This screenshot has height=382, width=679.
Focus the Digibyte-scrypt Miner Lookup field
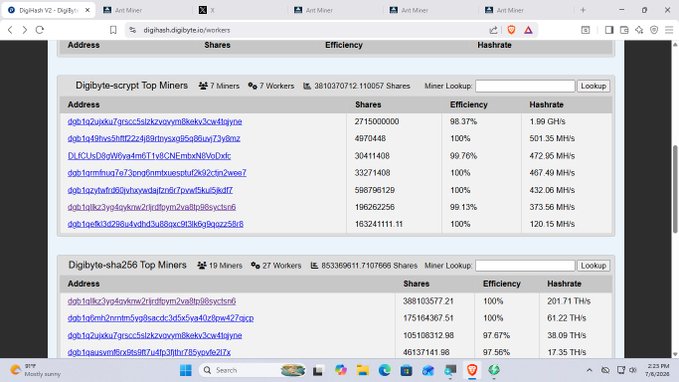pos(525,86)
